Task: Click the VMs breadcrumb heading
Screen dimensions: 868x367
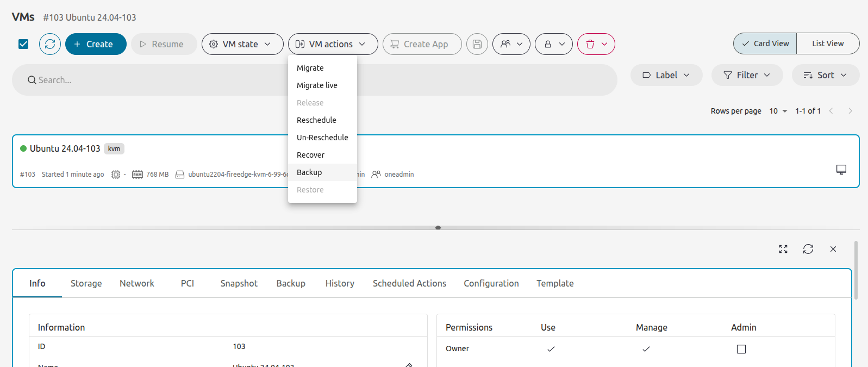Action: click(23, 17)
